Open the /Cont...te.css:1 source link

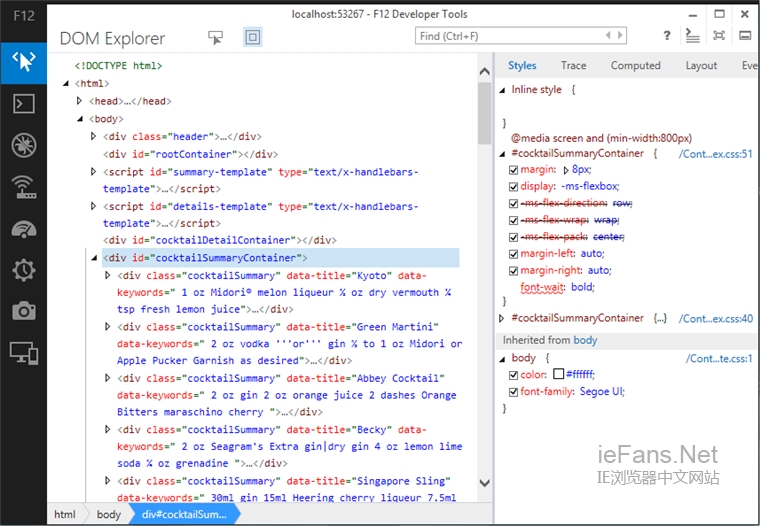tap(719, 359)
